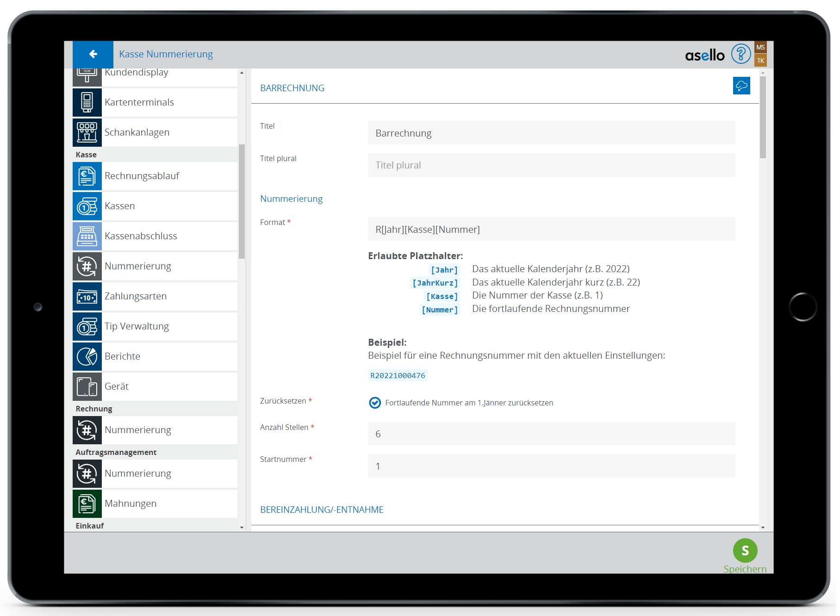840x616 pixels.
Task: Focus the Titel plural text field
Action: [551, 165]
